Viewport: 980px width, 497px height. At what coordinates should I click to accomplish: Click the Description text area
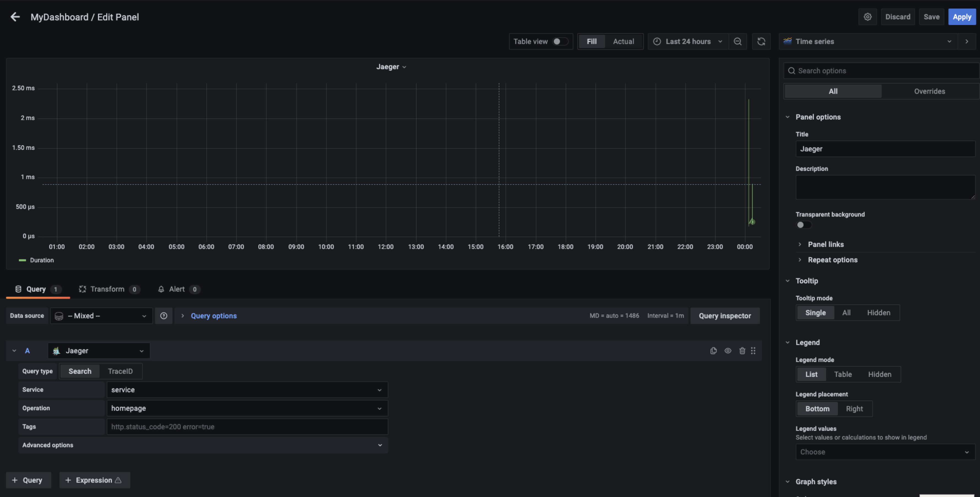885,187
